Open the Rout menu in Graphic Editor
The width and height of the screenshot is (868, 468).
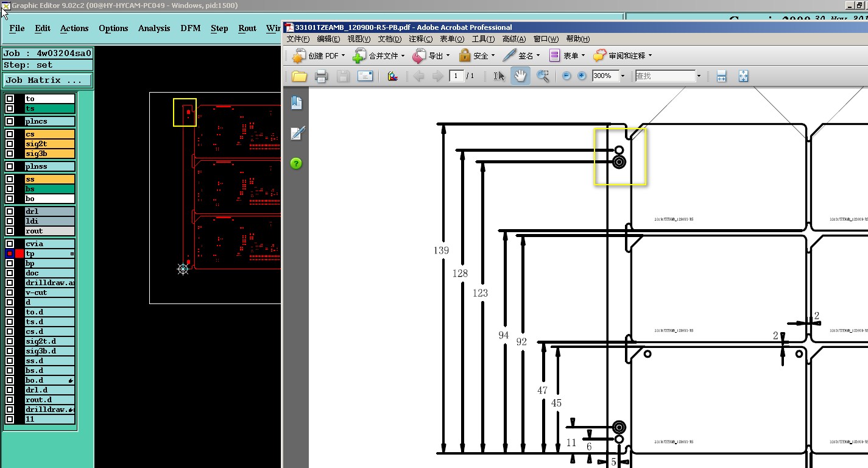click(247, 28)
